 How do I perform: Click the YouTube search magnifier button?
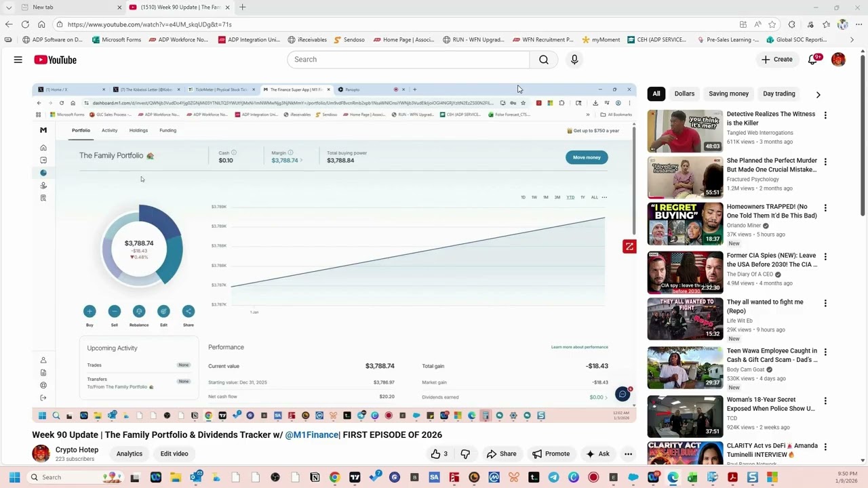point(544,60)
